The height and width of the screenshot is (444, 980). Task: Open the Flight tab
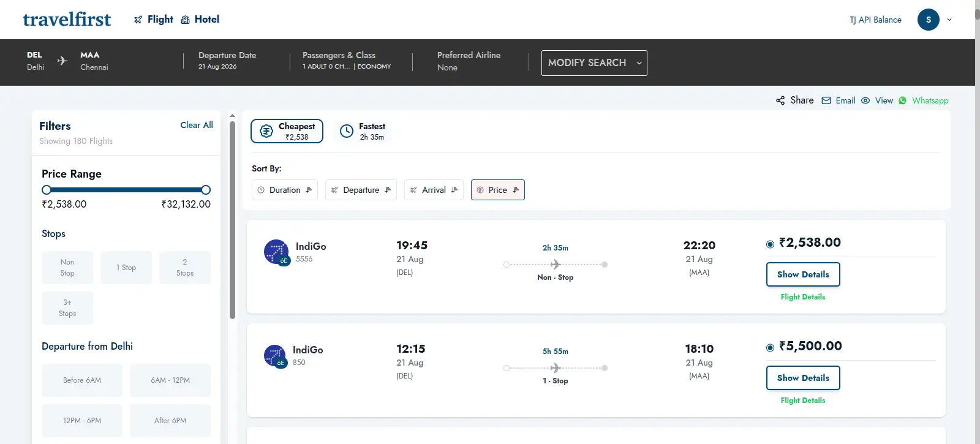click(154, 20)
